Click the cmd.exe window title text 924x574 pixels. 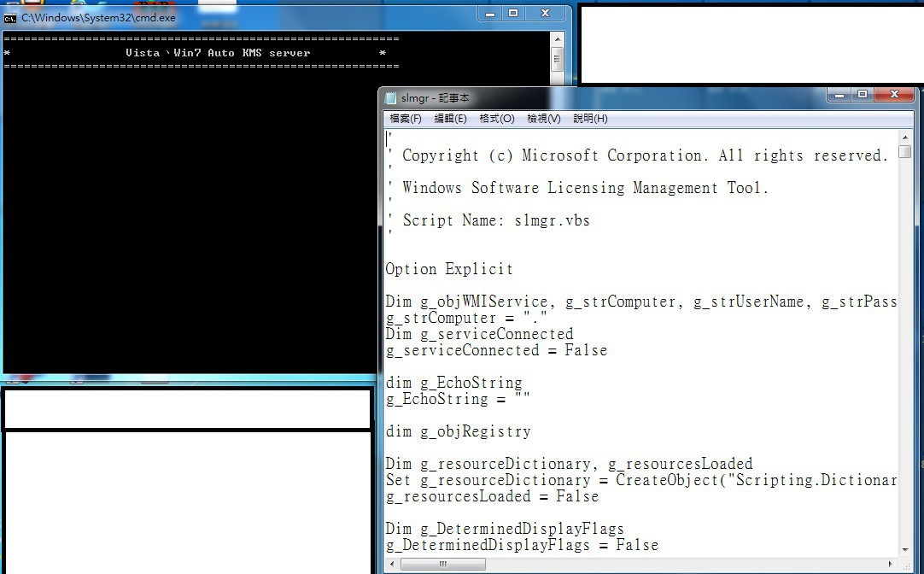tap(98, 18)
